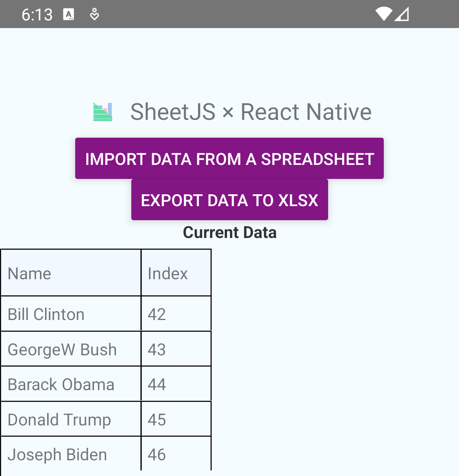Tap the Android debug bridge status icon
The height and width of the screenshot is (476, 459).
[x=94, y=14]
